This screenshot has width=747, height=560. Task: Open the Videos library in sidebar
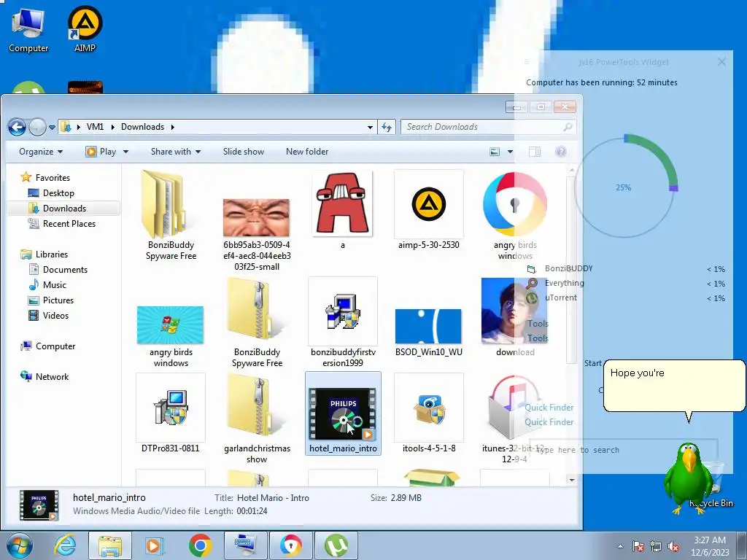point(49,315)
